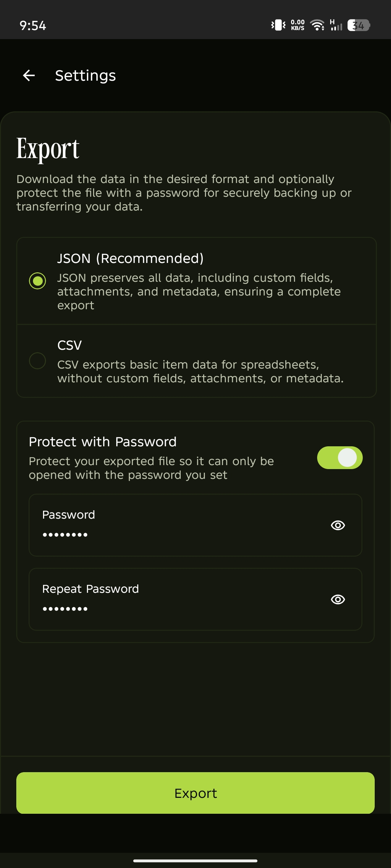Viewport: 391px width, 868px height.
Task: Tap the Wi-Fi status bar icon
Action: point(318,25)
